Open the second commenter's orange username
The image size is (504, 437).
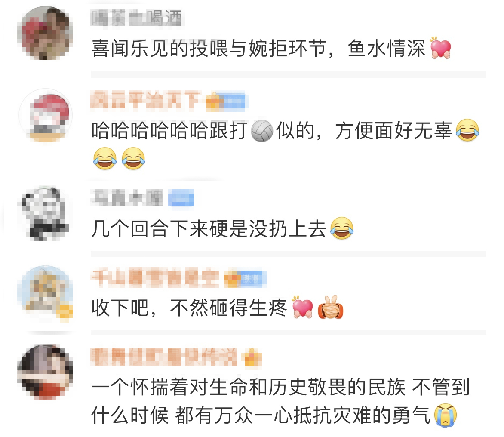(x=146, y=100)
